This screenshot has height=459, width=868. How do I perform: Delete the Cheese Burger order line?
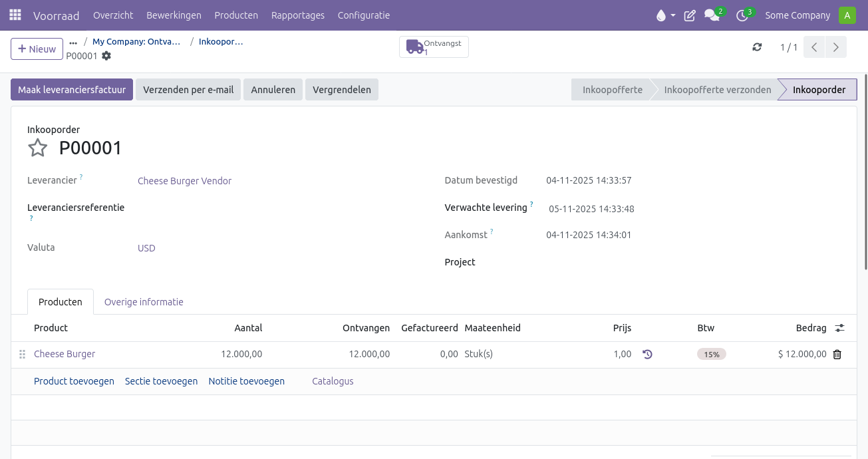point(837,355)
